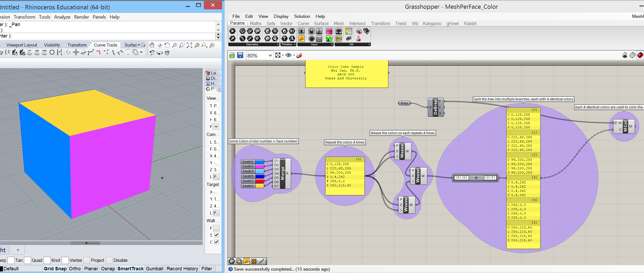Add the Number parameter with the 0.1 hexagon icon
Screen dimensions: 644x273
[x=292, y=31]
